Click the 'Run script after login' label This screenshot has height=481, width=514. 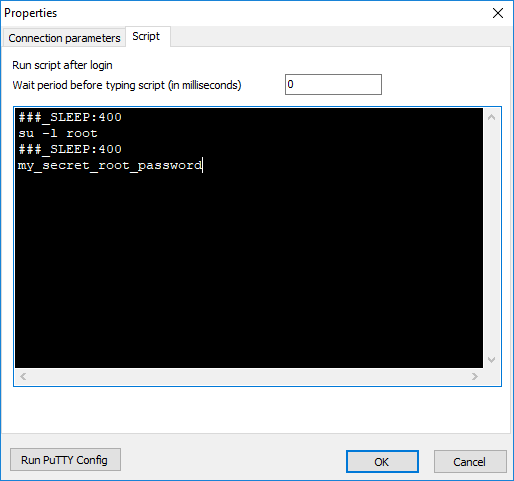[62, 65]
